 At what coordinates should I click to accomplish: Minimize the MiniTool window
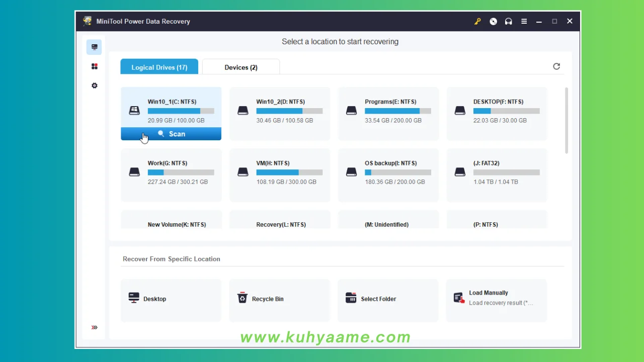[539, 21]
